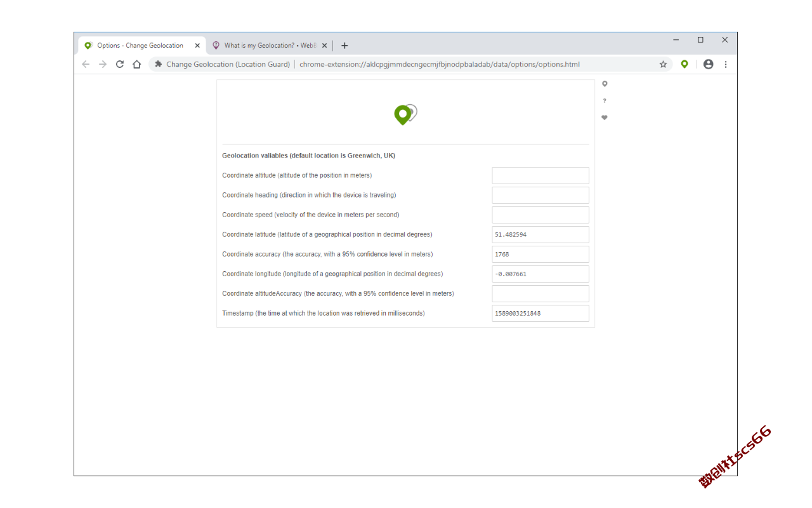Click the puzzle-piece extension icon in address bar

159,64
